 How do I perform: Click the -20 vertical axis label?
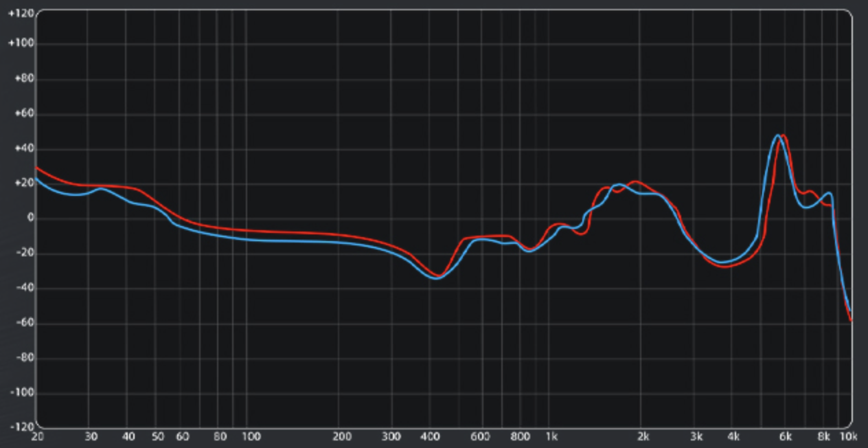click(25, 254)
